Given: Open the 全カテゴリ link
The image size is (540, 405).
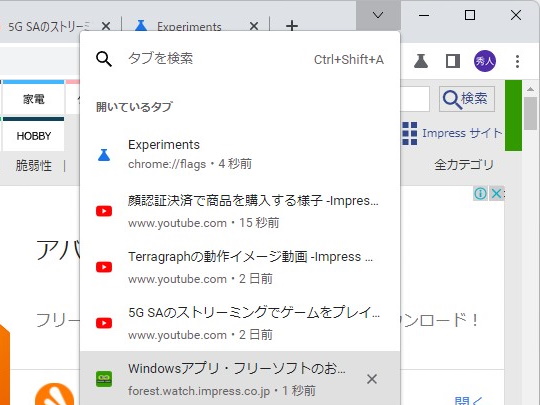Looking at the screenshot, I should [464, 165].
